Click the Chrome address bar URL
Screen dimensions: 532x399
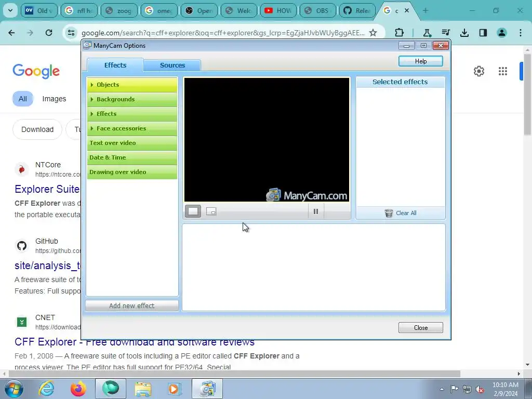point(223,33)
